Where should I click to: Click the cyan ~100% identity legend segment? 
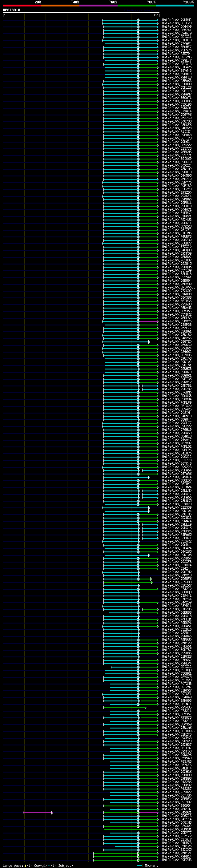(x=175, y=6)
